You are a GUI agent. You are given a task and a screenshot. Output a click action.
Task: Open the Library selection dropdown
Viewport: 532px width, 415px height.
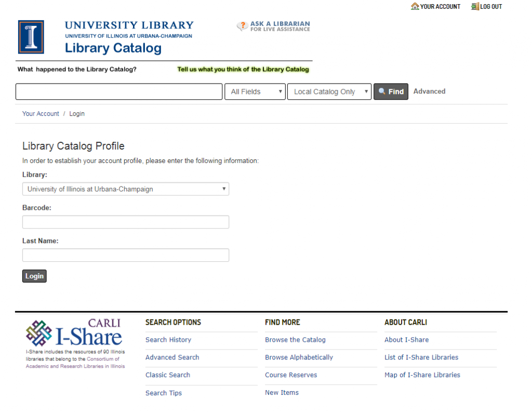[x=125, y=189]
